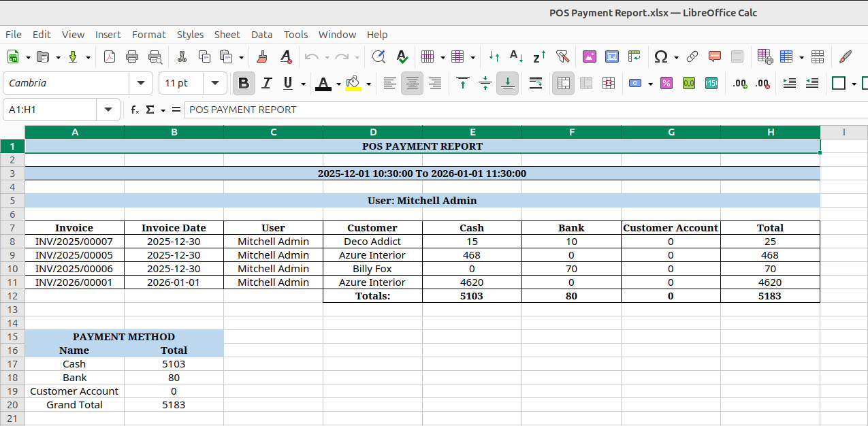Toggle Print Preview
The image size is (868, 426).
155,57
